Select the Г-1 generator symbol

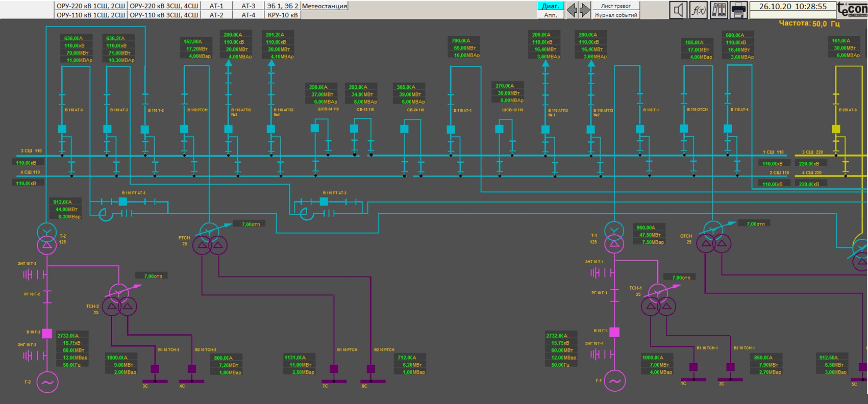[614, 381]
